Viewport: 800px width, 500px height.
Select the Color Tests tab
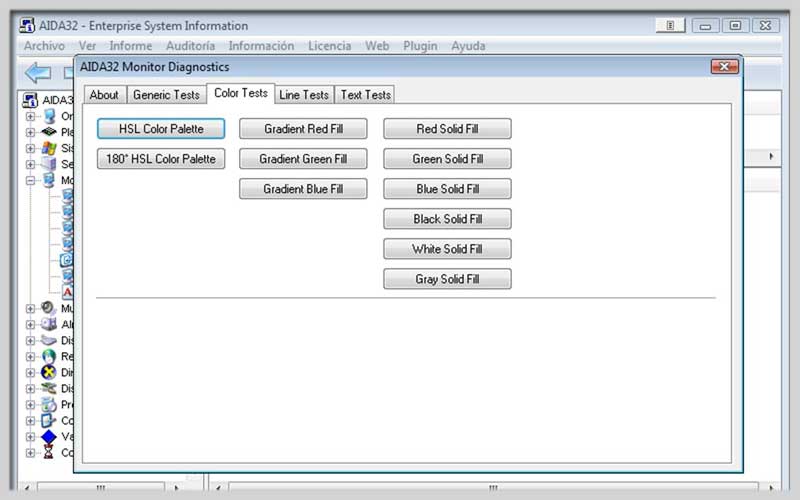tap(241, 93)
